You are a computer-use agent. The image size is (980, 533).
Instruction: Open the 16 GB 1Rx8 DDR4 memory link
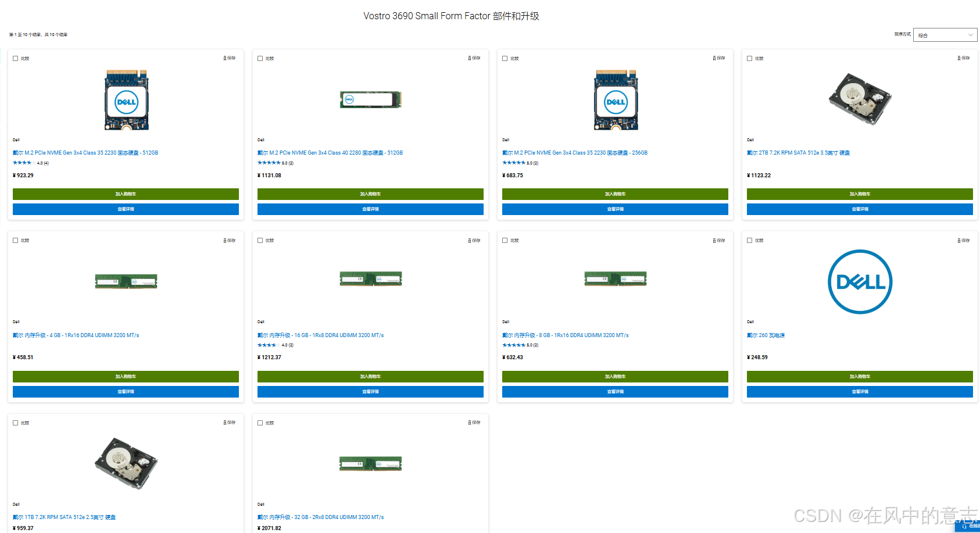pyautogui.click(x=321, y=335)
